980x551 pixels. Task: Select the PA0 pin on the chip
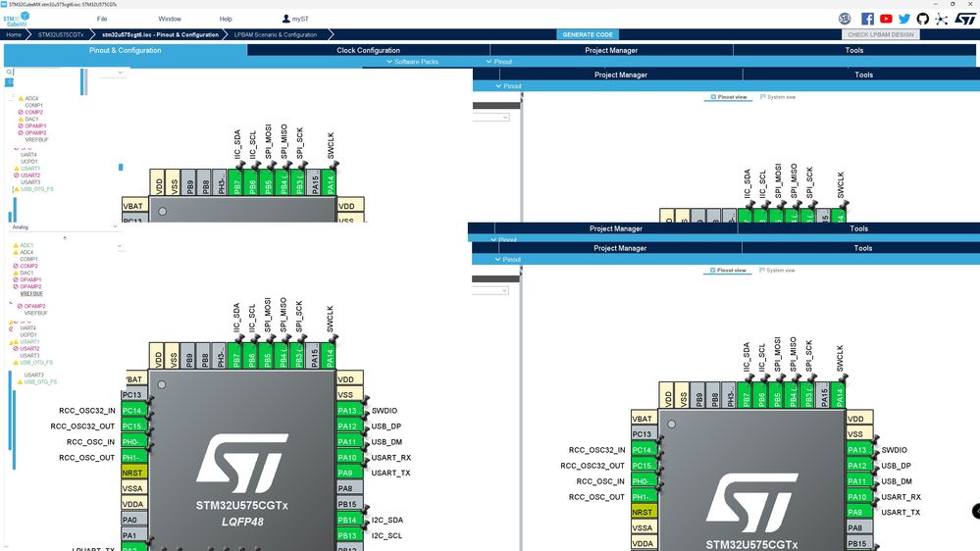134,520
